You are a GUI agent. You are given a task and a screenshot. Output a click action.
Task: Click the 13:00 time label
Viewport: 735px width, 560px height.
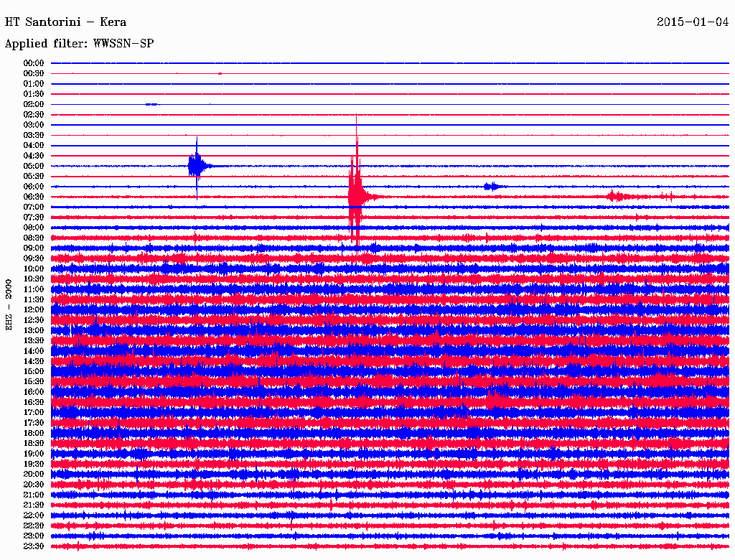[34, 331]
